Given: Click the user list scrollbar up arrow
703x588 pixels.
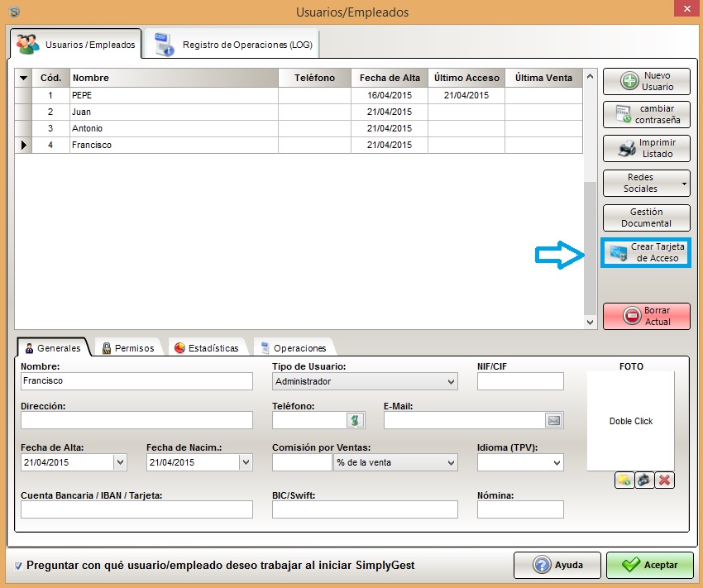Looking at the screenshot, I should (590, 76).
